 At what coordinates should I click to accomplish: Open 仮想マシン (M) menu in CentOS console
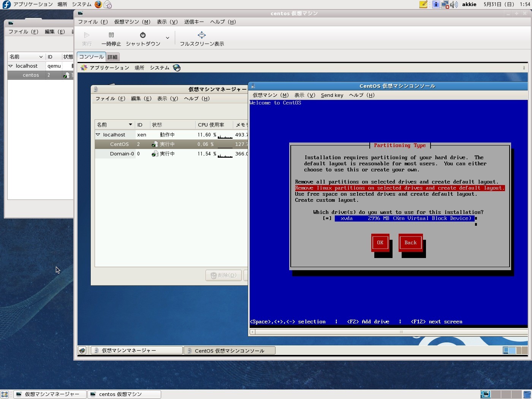pyautogui.click(x=271, y=95)
